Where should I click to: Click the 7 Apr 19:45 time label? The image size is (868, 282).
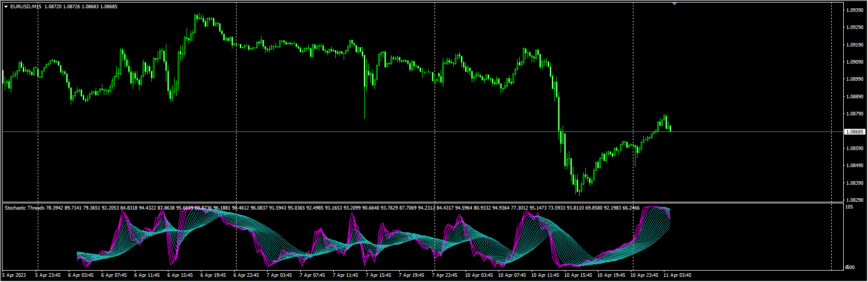(x=411, y=275)
